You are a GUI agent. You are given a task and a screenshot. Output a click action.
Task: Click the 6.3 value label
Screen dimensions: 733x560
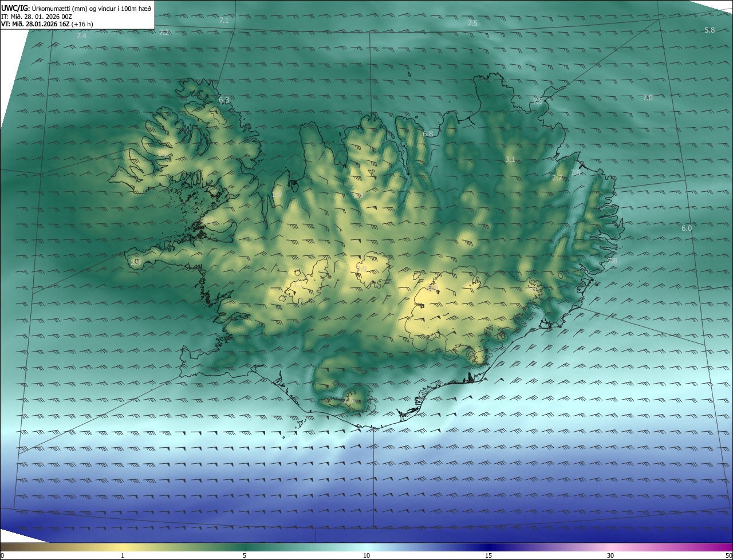pos(224,100)
